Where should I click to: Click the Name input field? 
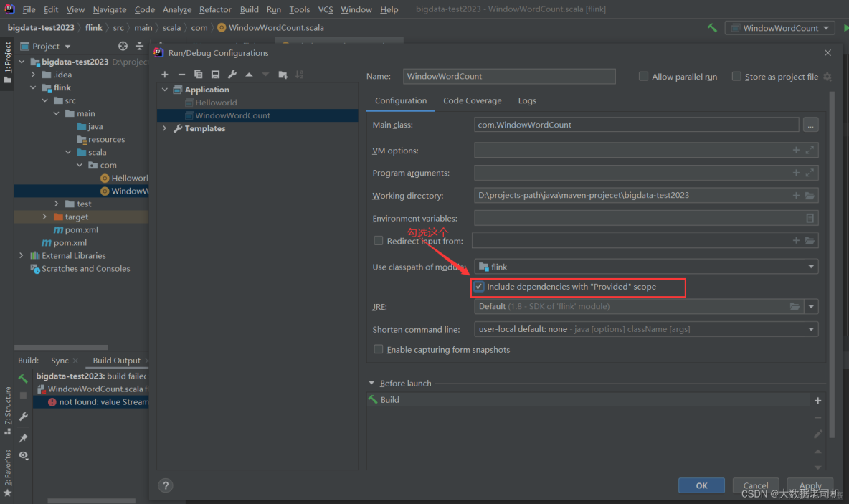coord(509,76)
